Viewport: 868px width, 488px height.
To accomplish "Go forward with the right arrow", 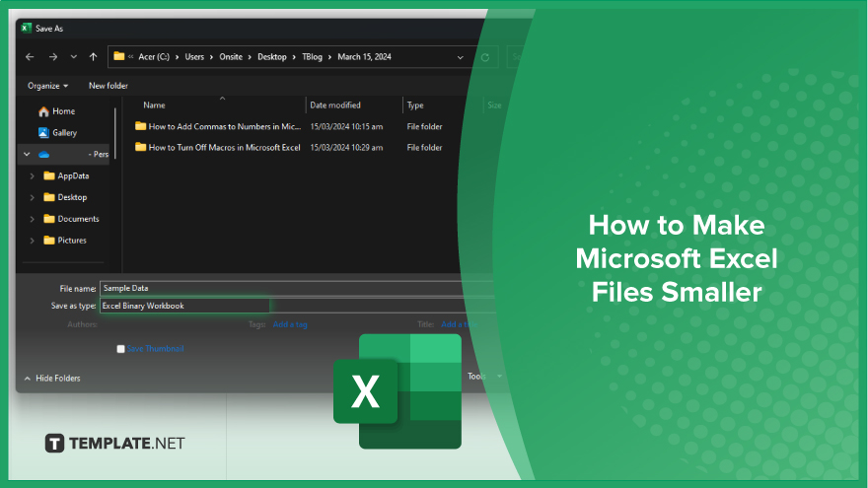I will [x=52, y=57].
